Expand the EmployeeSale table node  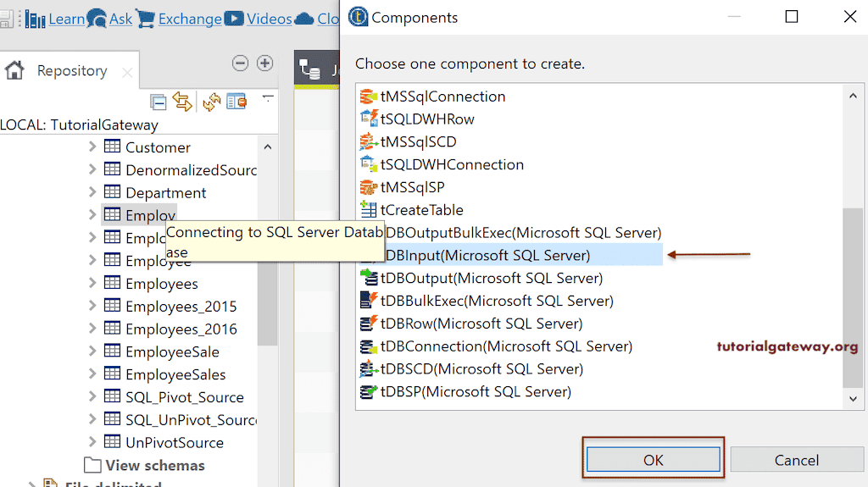(x=92, y=351)
